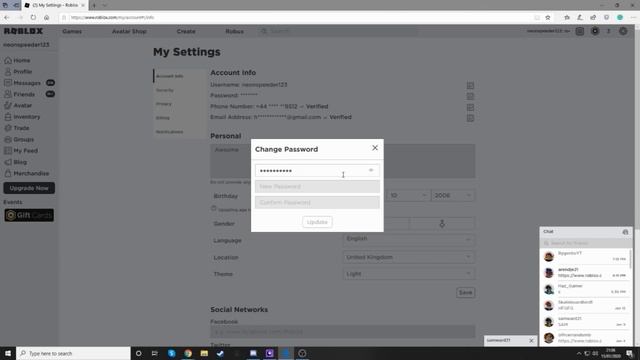Open Home in left sidebar
This screenshot has width=640, height=360.
pyautogui.click(x=17, y=60)
